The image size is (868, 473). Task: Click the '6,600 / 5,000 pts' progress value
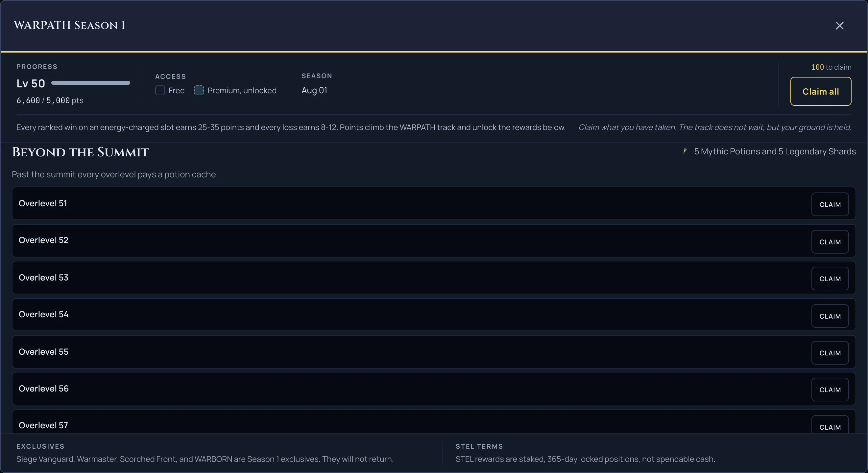click(50, 100)
